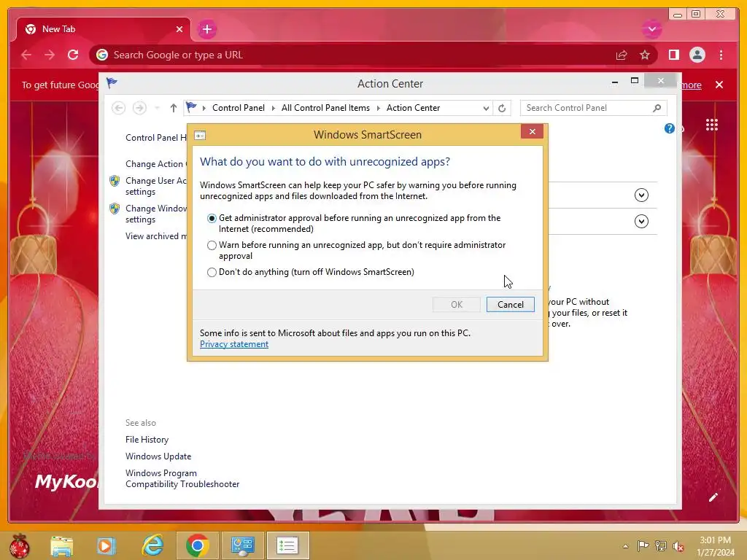Go forward in Action Center window
747x560 pixels.
139,108
